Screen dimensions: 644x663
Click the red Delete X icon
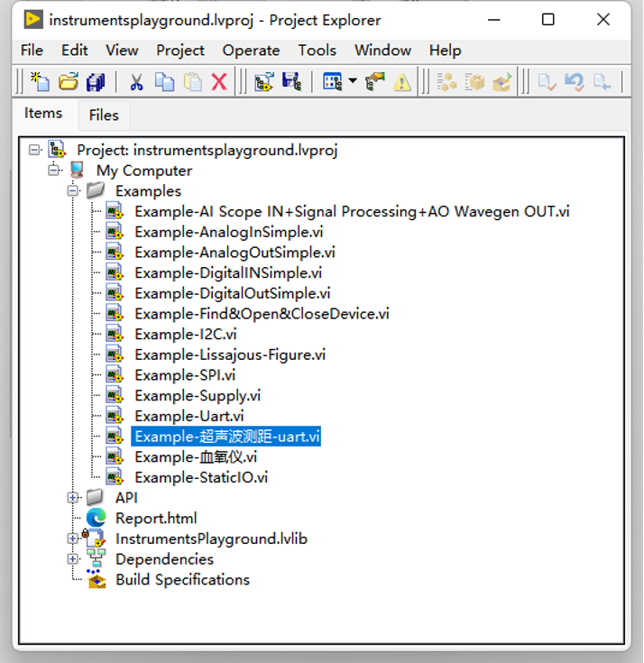pos(219,82)
